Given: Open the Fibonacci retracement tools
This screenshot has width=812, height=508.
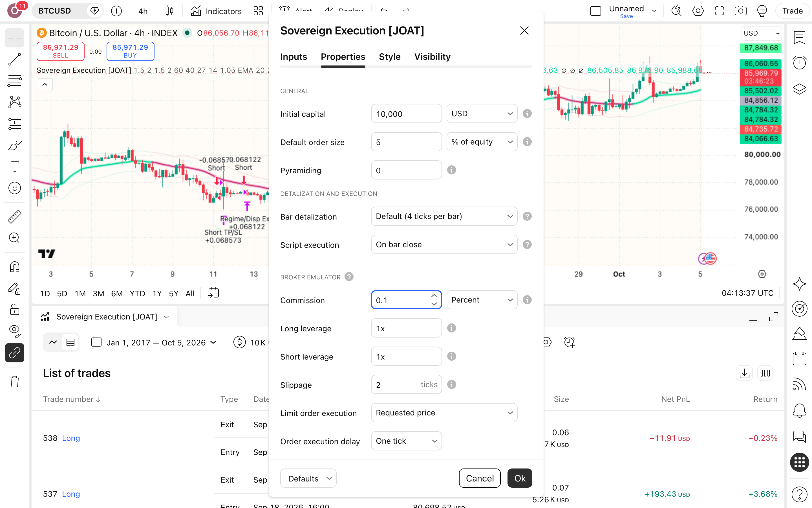Looking at the screenshot, I should (x=14, y=81).
